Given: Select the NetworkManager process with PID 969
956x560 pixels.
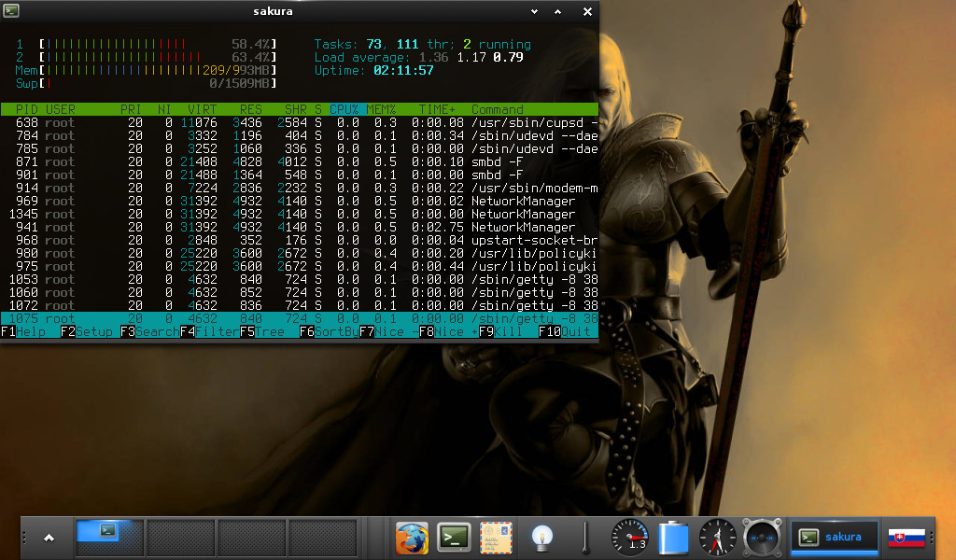Looking at the screenshot, I should coord(300,201).
